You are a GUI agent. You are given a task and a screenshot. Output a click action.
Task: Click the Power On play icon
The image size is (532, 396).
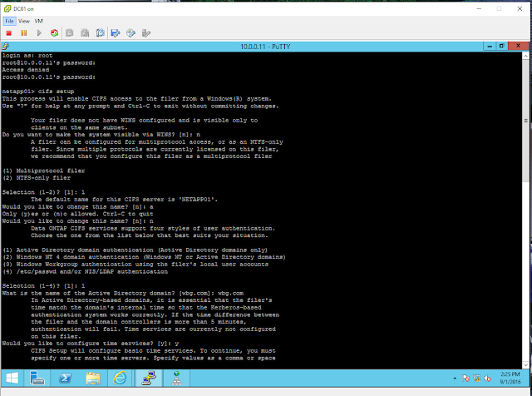[39, 33]
